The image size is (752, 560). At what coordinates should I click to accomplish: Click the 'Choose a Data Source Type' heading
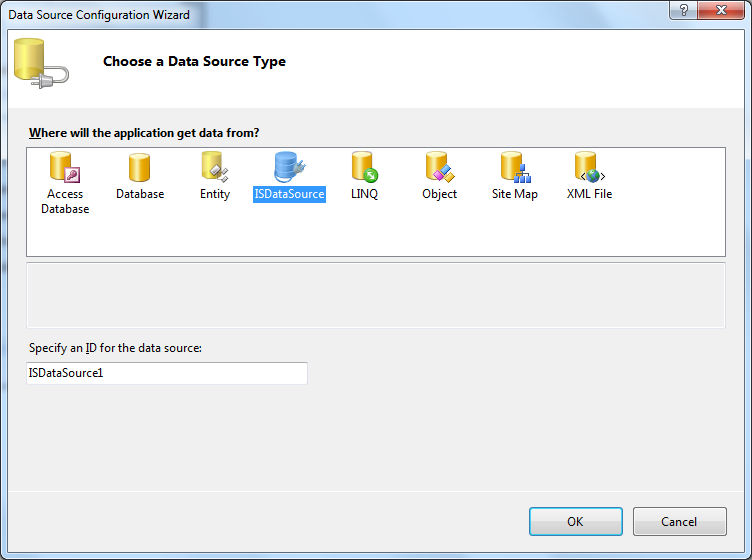coord(194,62)
